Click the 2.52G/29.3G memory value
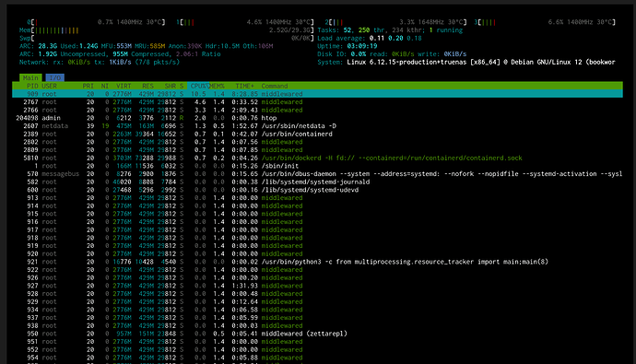This screenshot has height=364, width=636. coord(290,30)
